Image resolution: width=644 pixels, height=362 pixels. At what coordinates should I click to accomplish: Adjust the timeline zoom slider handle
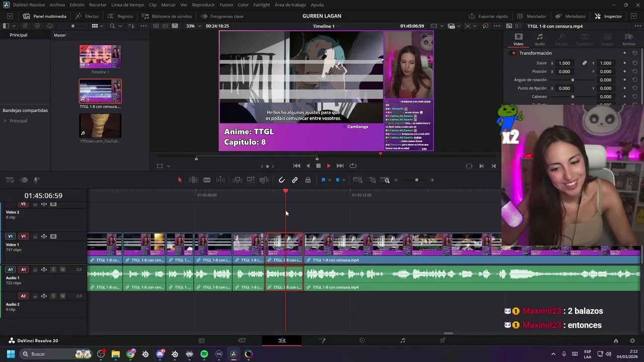click(417, 180)
